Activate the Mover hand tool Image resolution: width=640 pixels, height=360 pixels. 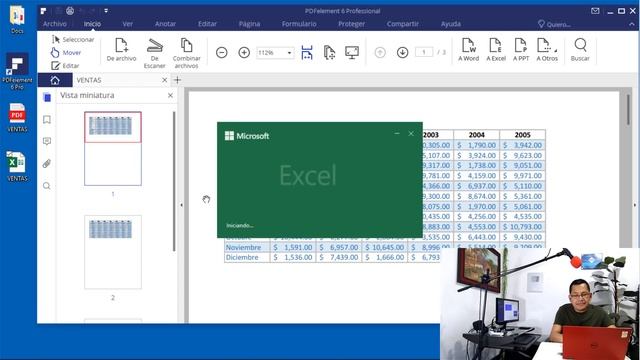66,53
